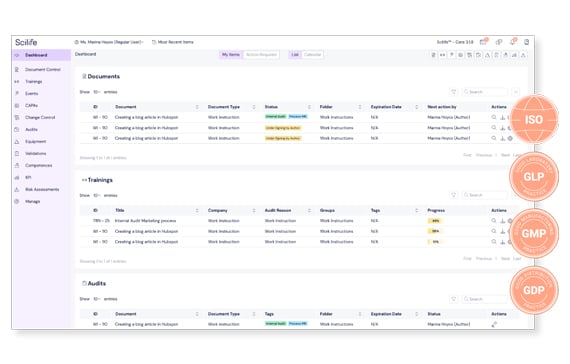
Task: Go to Previous page in Documents pagination
Action: 484,155
